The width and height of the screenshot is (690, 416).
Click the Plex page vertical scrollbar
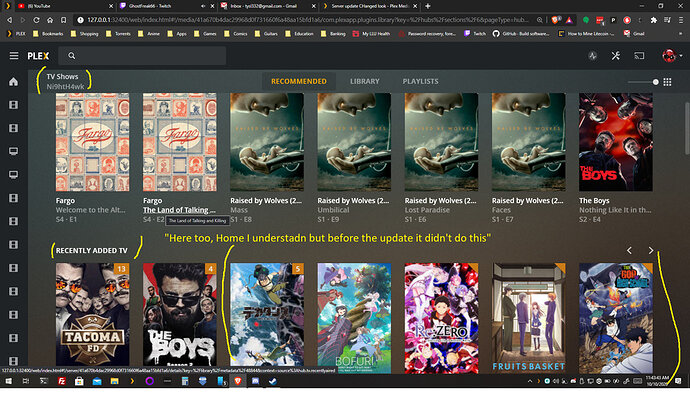pos(687,128)
